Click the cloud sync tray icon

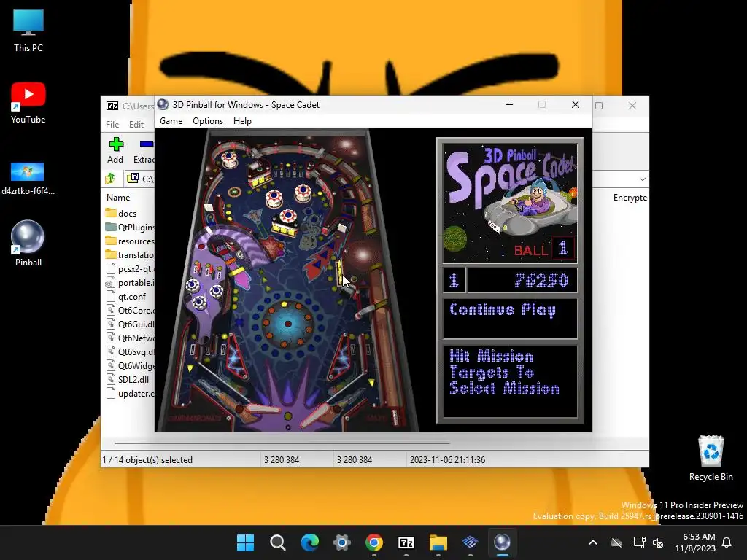click(x=616, y=542)
